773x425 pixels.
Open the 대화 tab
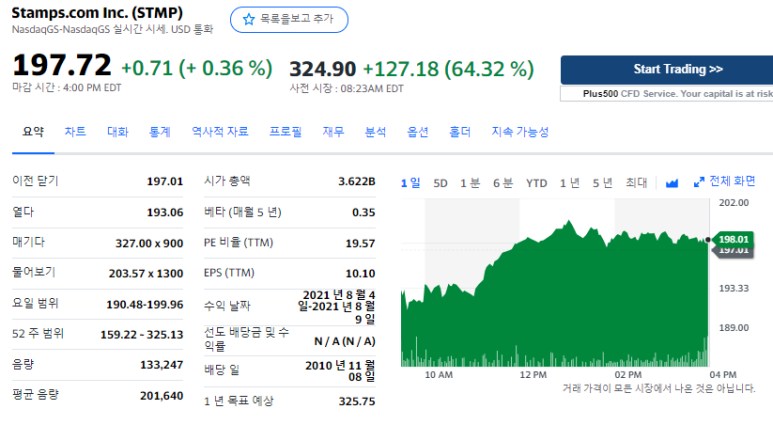coord(117,132)
